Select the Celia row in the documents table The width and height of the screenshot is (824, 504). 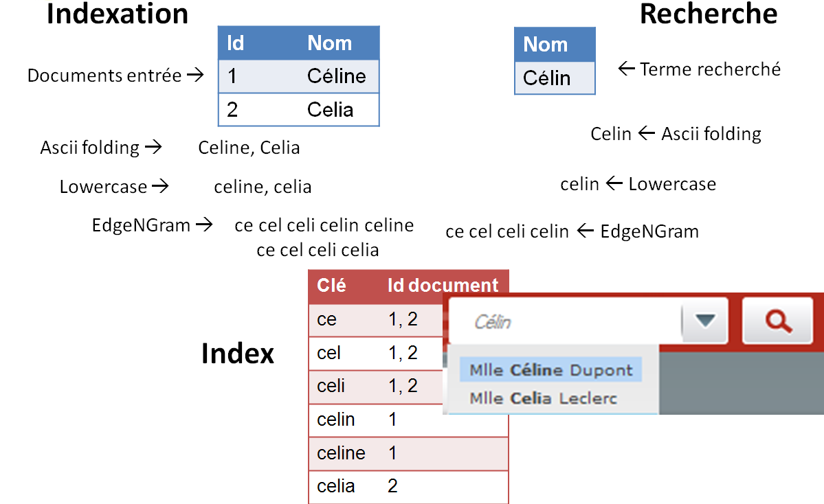click(298, 110)
